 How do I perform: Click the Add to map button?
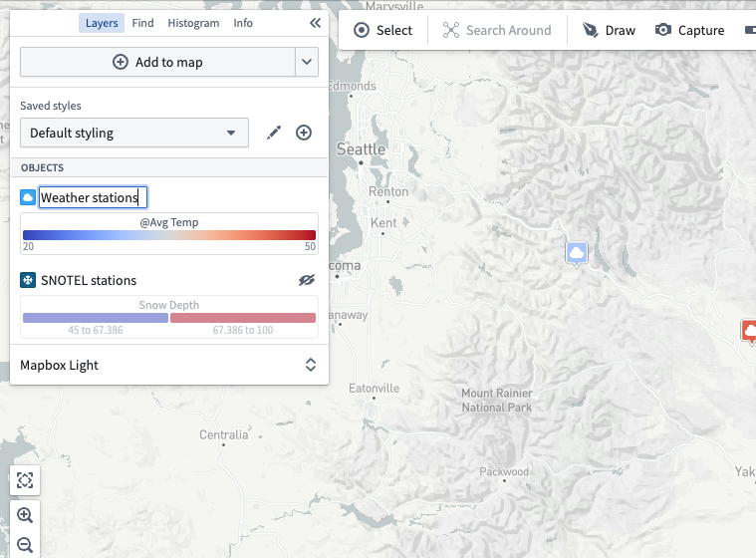157,62
